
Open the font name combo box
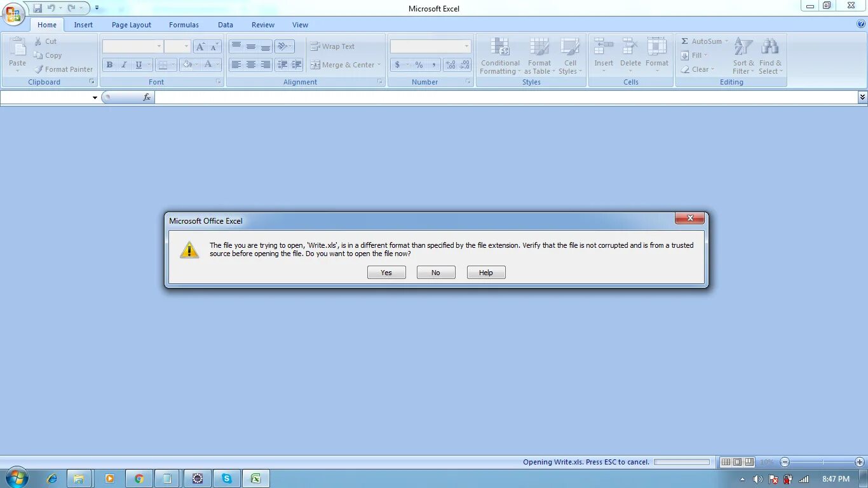coord(133,46)
